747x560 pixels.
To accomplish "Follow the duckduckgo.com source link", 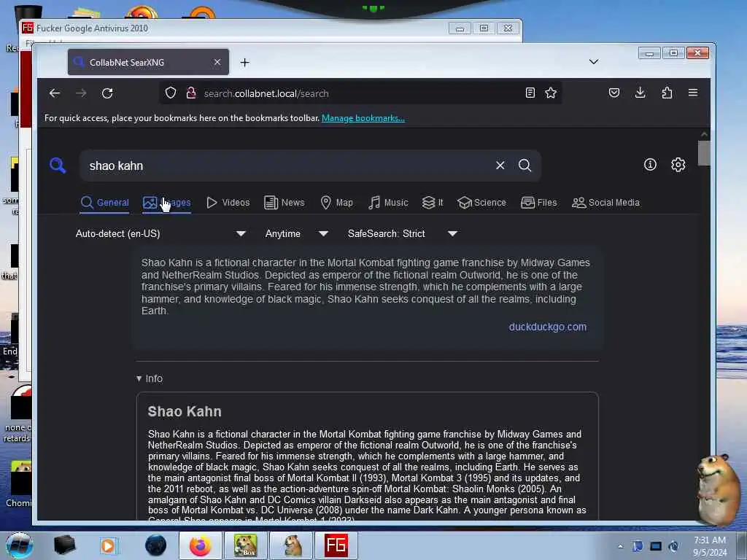I will [547, 327].
